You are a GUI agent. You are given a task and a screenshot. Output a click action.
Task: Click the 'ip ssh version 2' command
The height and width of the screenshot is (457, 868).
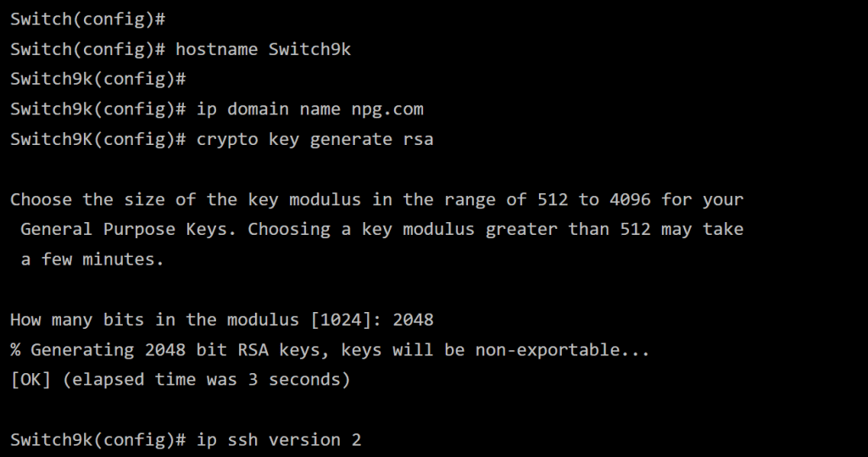coord(279,440)
